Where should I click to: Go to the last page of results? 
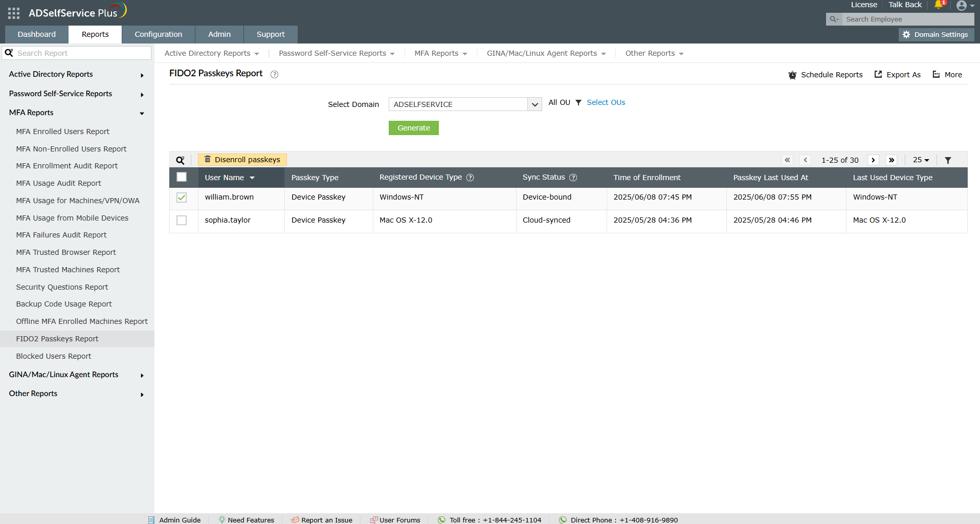click(x=892, y=160)
